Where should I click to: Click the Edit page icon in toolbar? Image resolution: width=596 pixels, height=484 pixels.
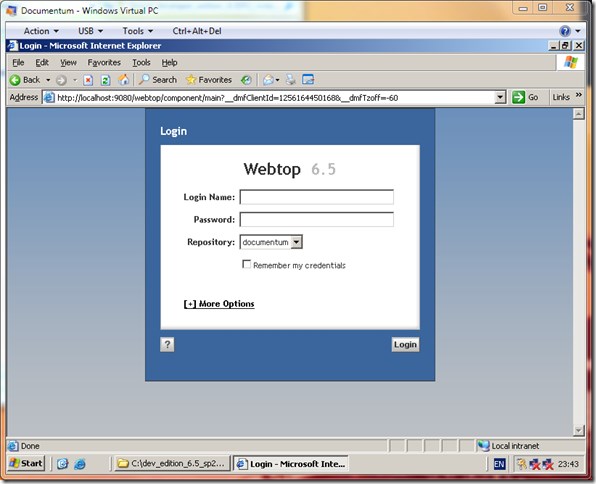308,80
